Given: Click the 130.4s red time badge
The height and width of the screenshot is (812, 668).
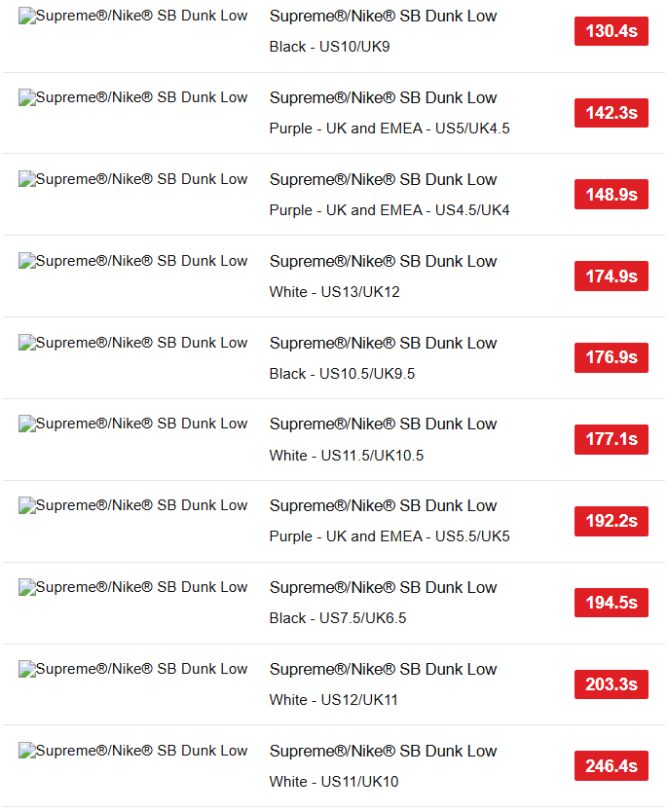Looking at the screenshot, I should 611,31.
